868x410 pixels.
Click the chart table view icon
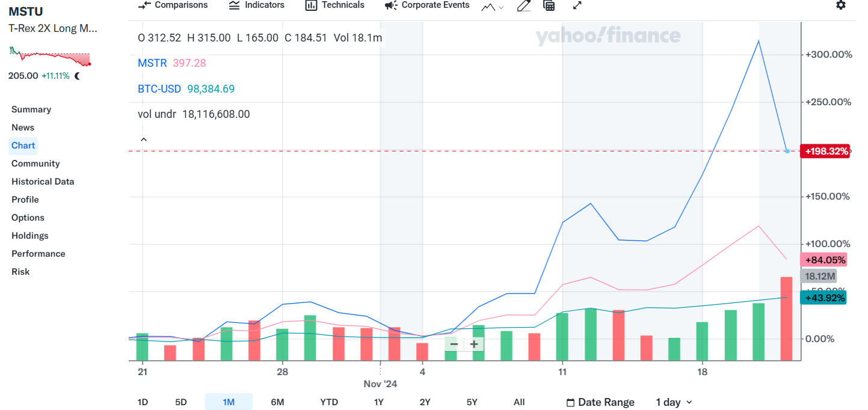[x=549, y=5]
